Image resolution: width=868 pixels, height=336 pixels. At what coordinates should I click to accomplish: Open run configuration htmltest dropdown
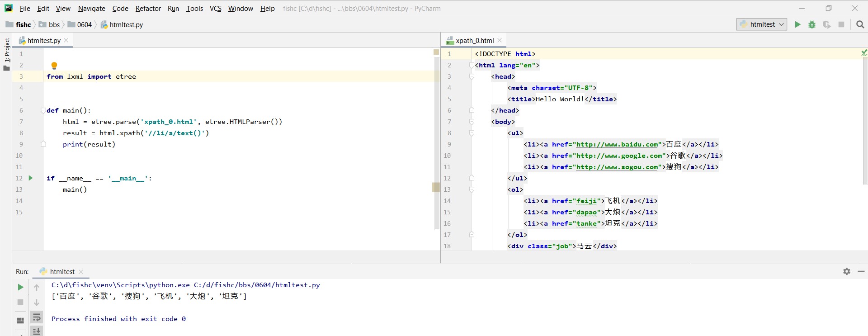pyautogui.click(x=762, y=24)
